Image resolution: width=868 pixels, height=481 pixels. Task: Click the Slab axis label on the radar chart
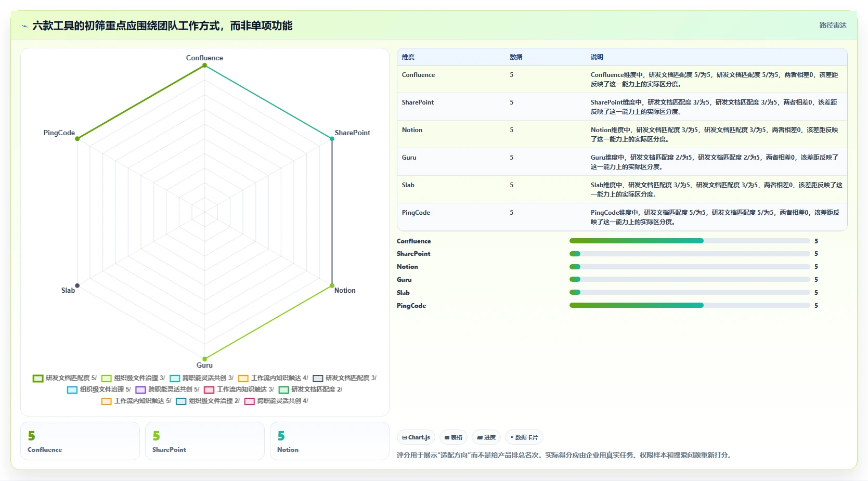point(68,290)
